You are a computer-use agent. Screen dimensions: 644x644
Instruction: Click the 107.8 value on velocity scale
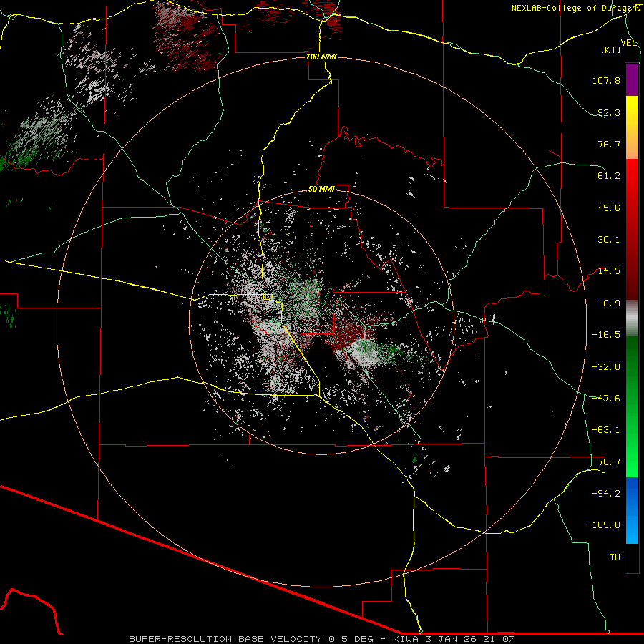click(606, 80)
